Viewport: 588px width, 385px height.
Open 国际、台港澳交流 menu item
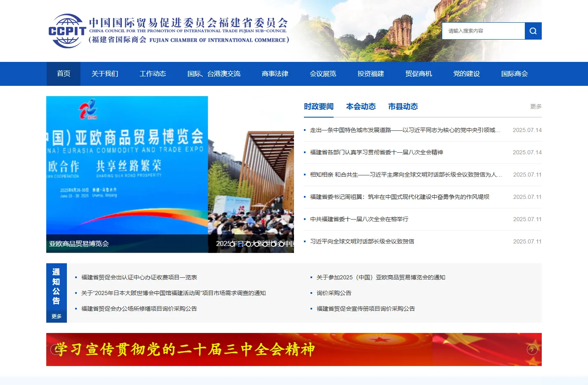pyautogui.click(x=214, y=74)
